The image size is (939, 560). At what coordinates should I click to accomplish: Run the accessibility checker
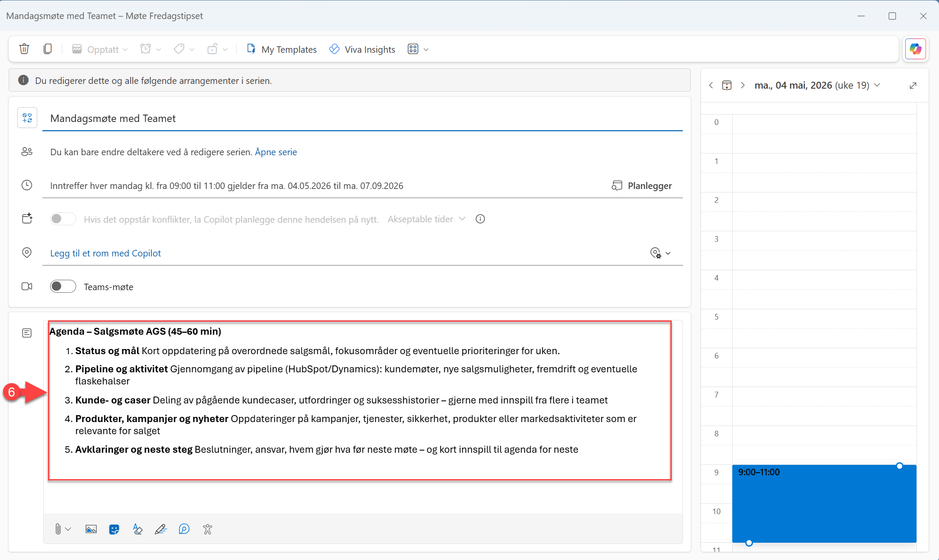(207, 529)
